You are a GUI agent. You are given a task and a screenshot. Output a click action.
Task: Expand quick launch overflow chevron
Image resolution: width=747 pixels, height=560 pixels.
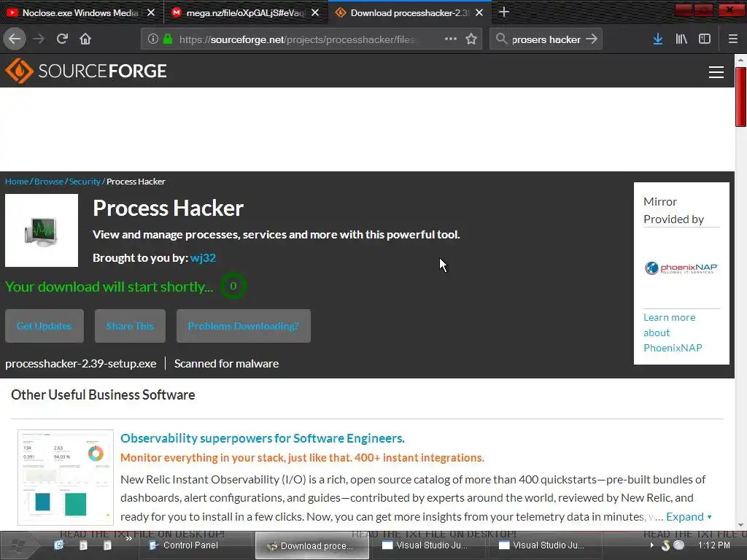pos(128,539)
